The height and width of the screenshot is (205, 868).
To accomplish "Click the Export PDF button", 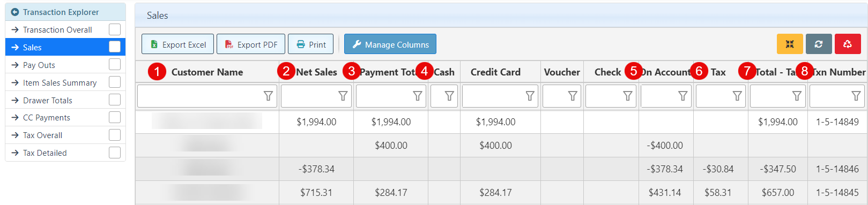I will coord(251,44).
